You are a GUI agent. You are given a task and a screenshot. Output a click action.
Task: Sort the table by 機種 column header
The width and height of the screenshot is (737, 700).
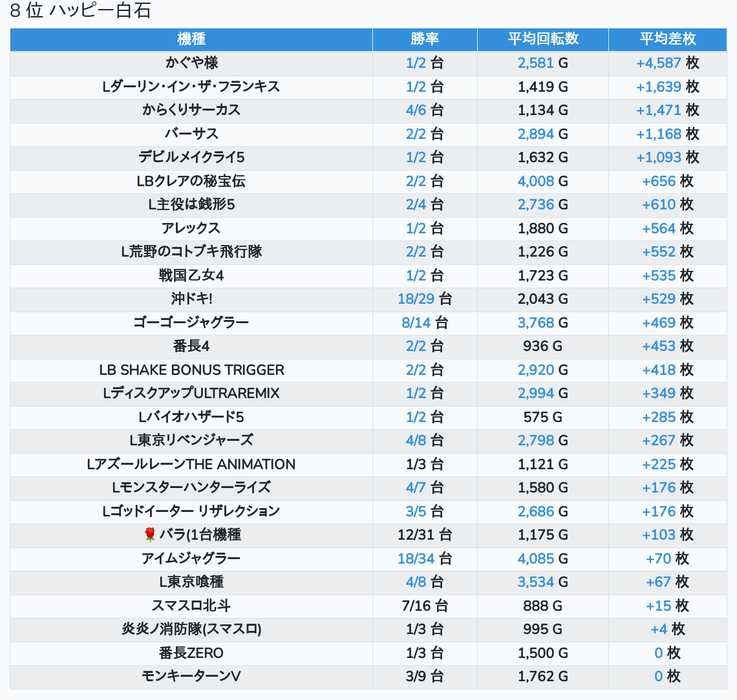pyautogui.click(x=191, y=39)
